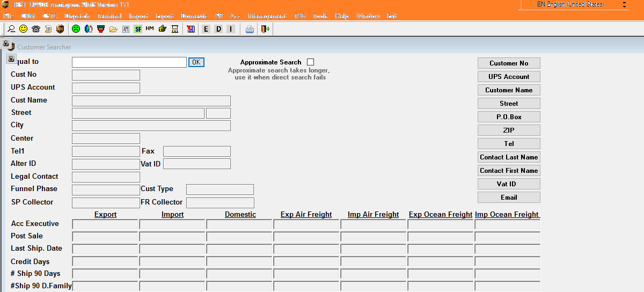644x292 pixels.
Task: Click the exit door toolbar icon
Action: pos(265,29)
